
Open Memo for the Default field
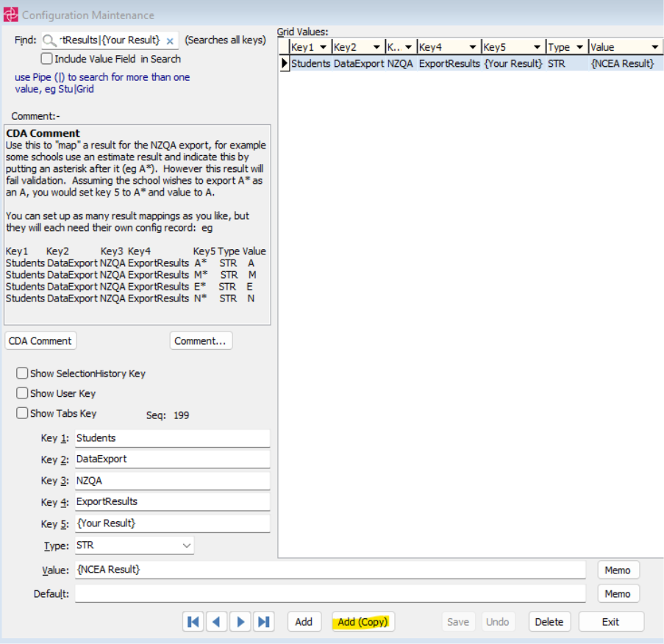618,594
